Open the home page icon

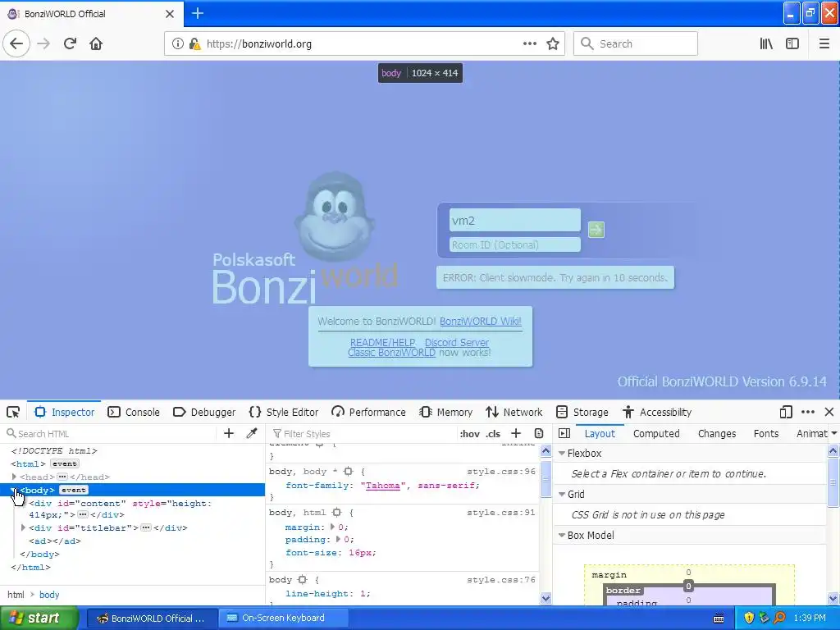tap(96, 44)
